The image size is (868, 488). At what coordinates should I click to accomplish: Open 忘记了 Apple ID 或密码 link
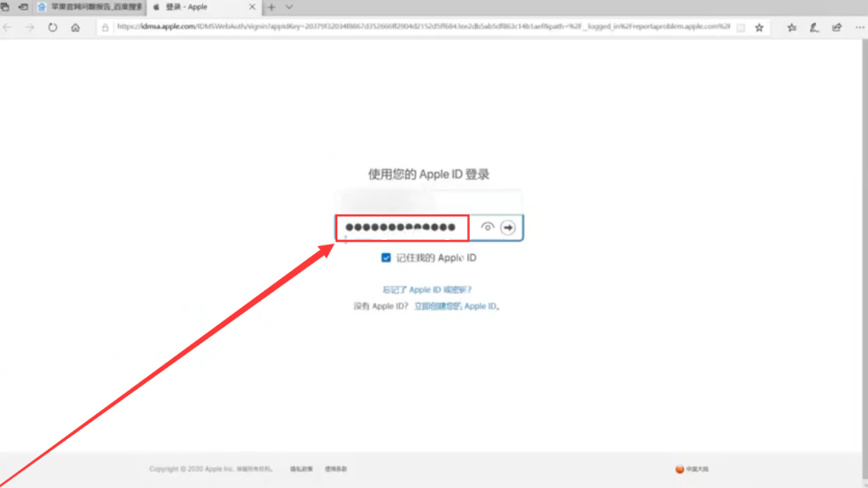tap(426, 290)
